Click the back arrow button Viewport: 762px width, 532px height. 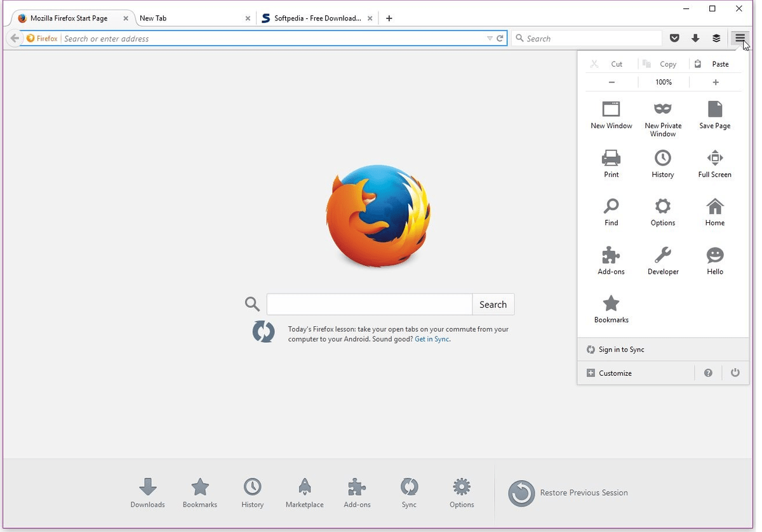coord(14,38)
